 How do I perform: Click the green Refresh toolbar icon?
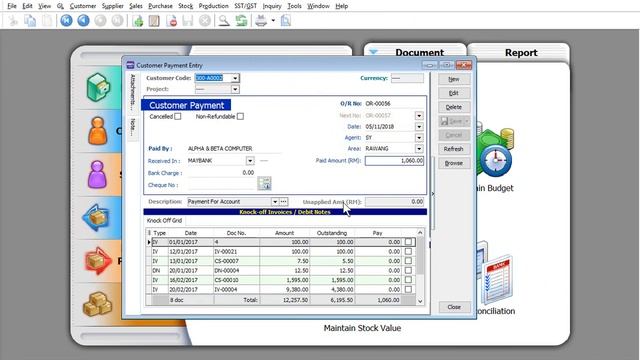[x=242, y=20]
